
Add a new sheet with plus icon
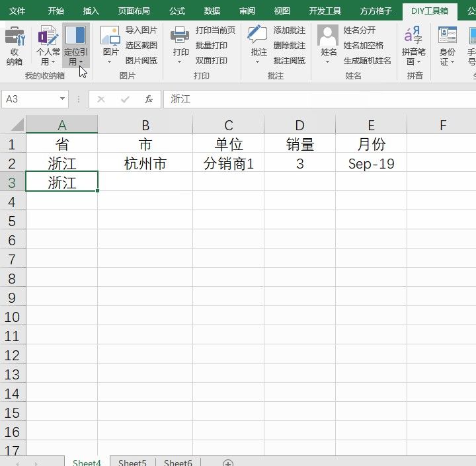click(227, 463)
